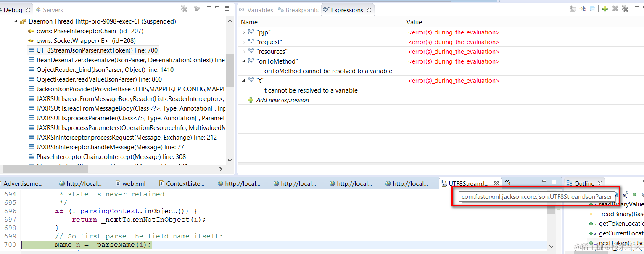Select getTokenLocation method in Outline
The image size is (644, 254).
tap(616, 224)
